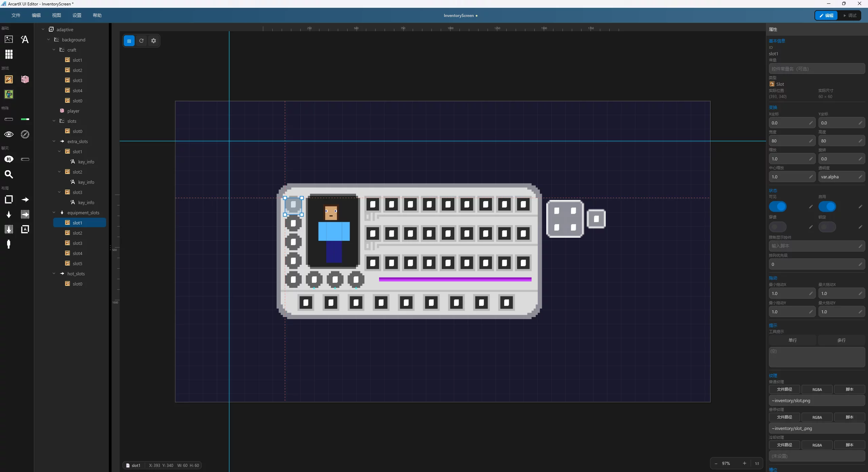
Task: Select the pink entity cube widget
Action: [25, 79]
